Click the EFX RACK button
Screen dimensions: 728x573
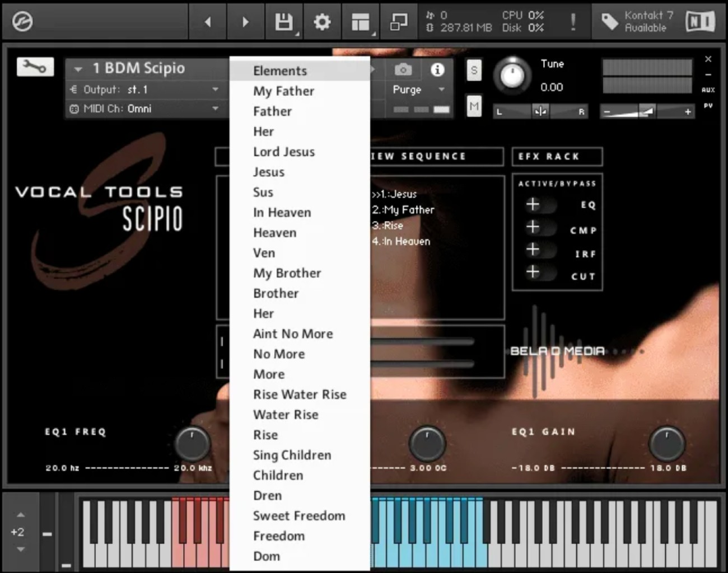[557, 157]
